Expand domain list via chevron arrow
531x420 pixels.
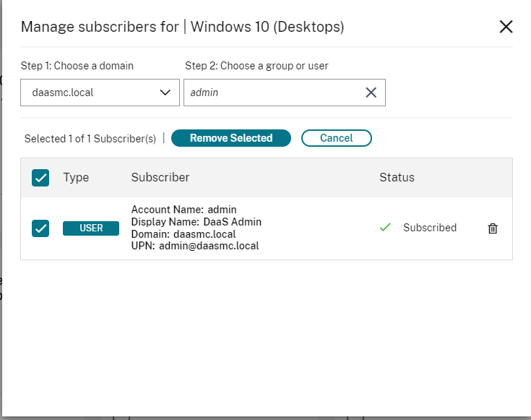coord(165,93)
